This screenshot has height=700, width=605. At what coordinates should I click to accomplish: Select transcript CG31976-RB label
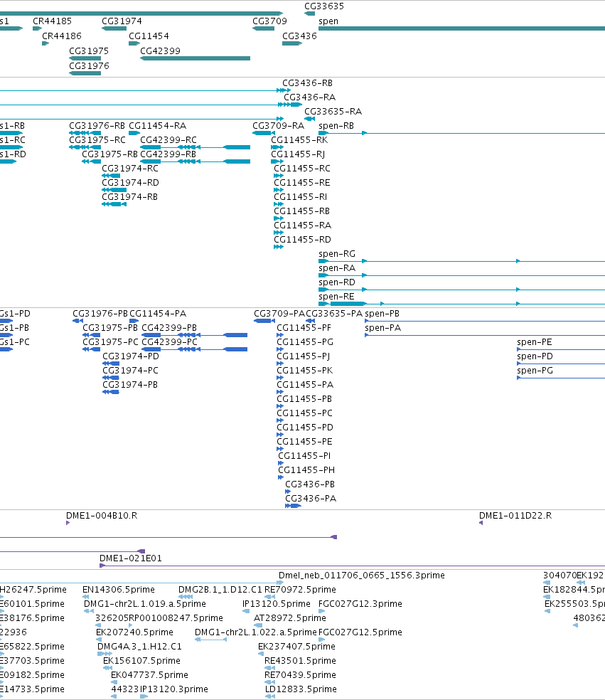(97, 126)
